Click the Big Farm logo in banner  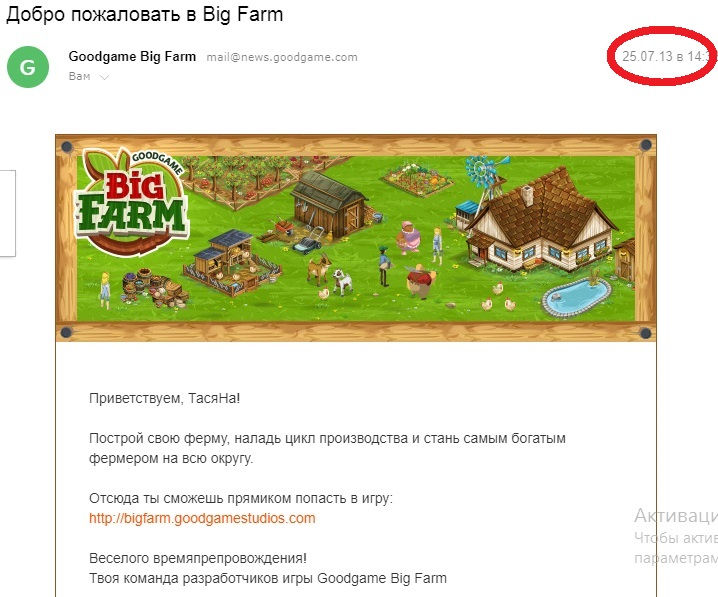tap(132, 201)
